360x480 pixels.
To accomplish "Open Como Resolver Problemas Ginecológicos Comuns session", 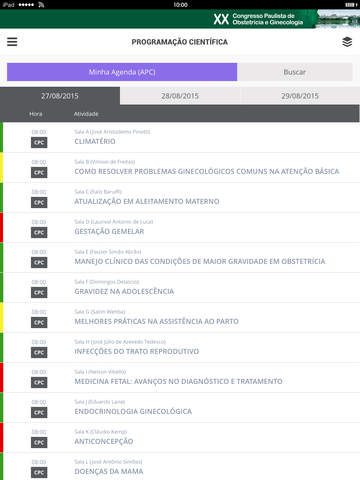I will tap(180, 168).
